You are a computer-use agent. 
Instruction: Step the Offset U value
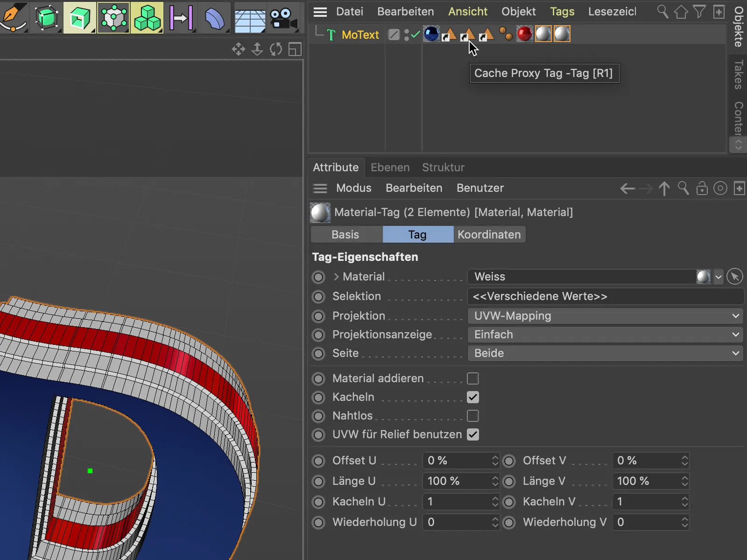[x=495, y=461]
